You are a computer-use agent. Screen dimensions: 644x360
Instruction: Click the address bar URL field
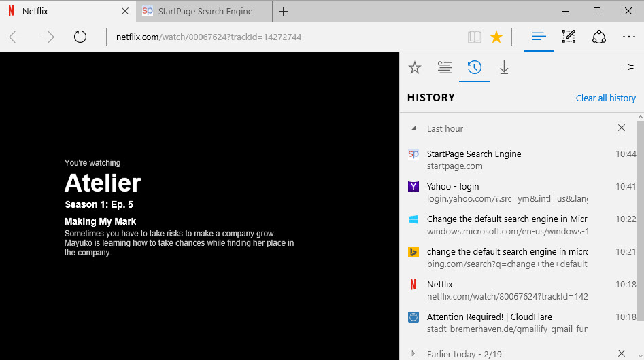272,37
